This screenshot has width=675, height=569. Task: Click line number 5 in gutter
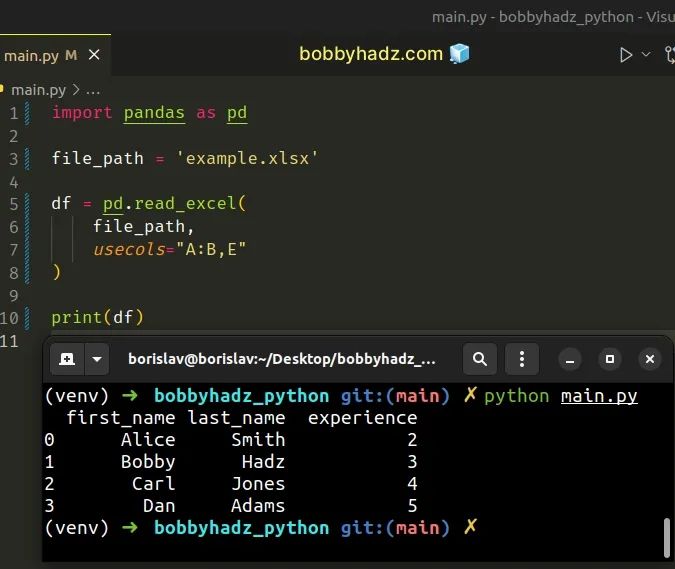[14, 204]
